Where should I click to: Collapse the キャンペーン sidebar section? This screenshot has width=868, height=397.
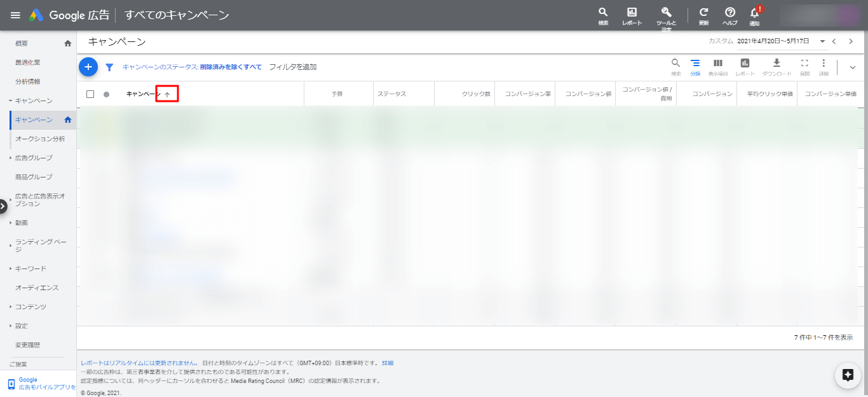coord(10,101)
